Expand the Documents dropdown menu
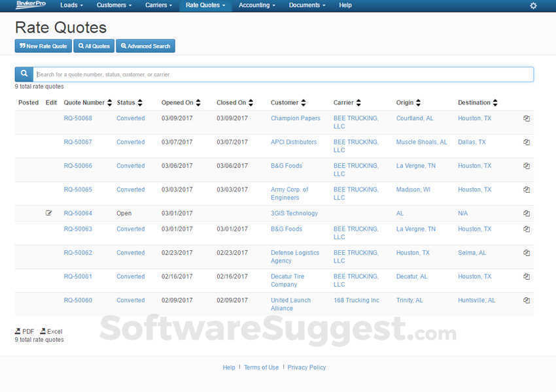 pos(307,5)
